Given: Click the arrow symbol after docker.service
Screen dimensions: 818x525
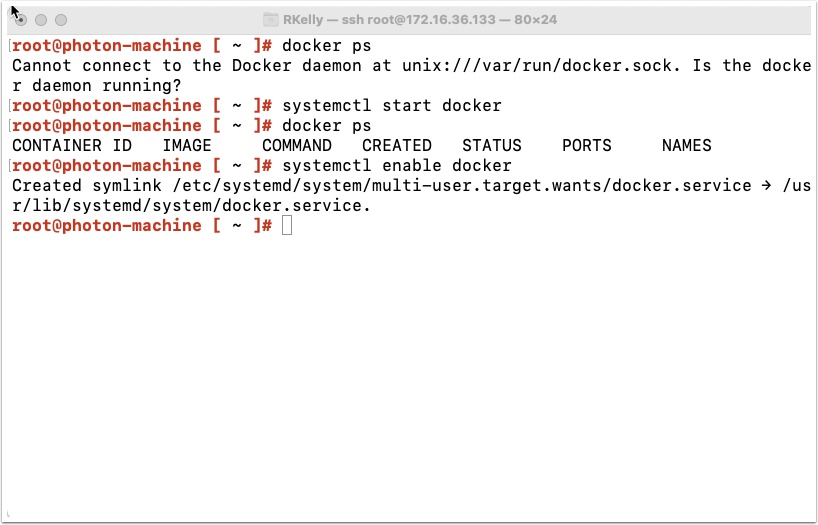Looking at the screenshot, I should click(x=766, y=185).
